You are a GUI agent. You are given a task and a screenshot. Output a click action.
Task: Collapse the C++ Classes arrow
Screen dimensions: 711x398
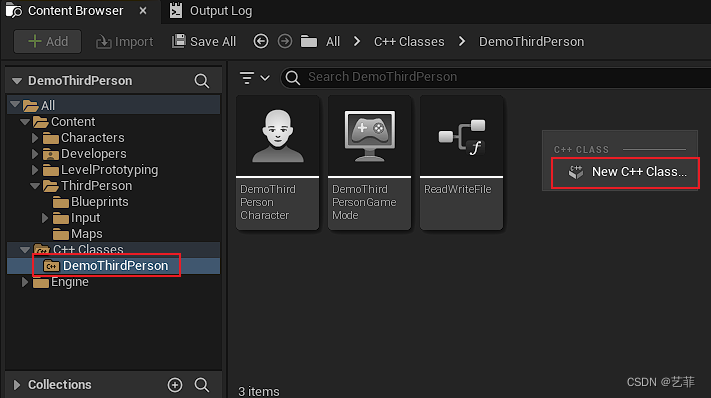pyautogui.click(x=25, y=249)
